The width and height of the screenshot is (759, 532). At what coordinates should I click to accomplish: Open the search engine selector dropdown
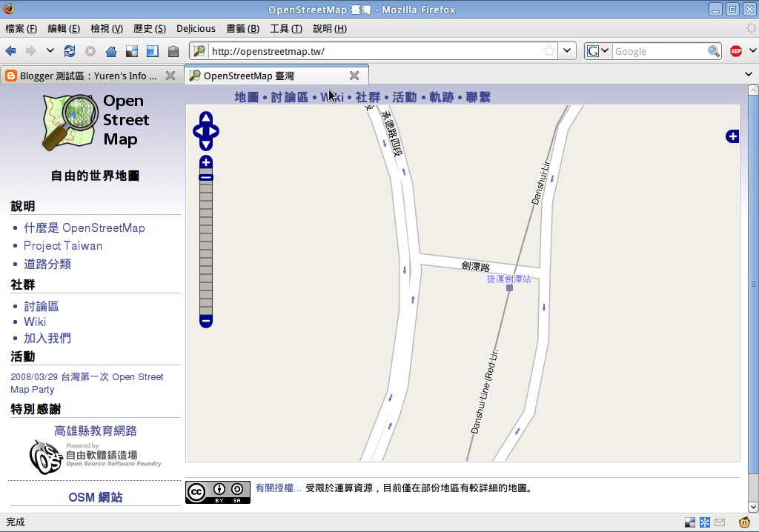597,51
